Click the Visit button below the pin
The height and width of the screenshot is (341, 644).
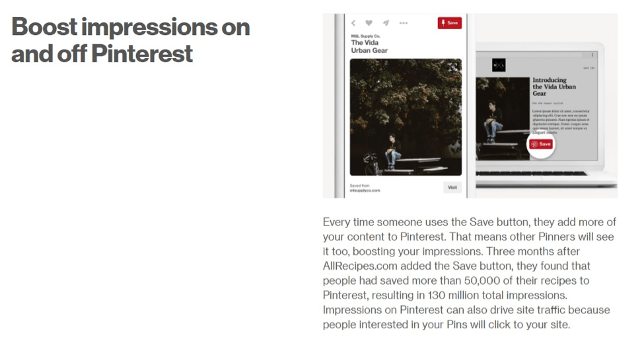coord(452,187)
